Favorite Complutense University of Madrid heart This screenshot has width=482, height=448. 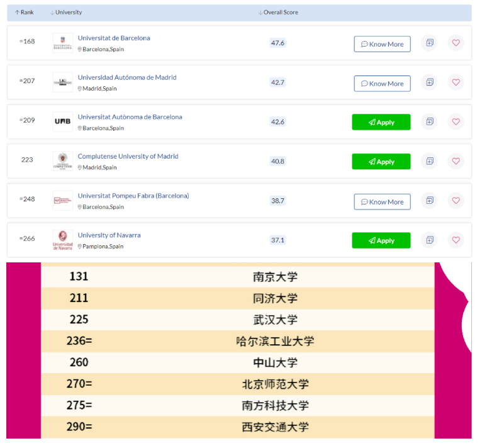click(456, 161)
